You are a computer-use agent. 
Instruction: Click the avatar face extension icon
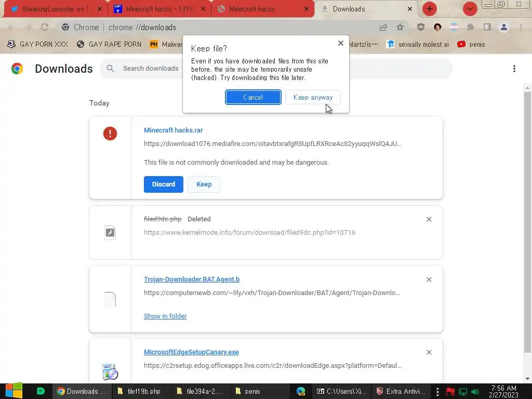point(437,27)
